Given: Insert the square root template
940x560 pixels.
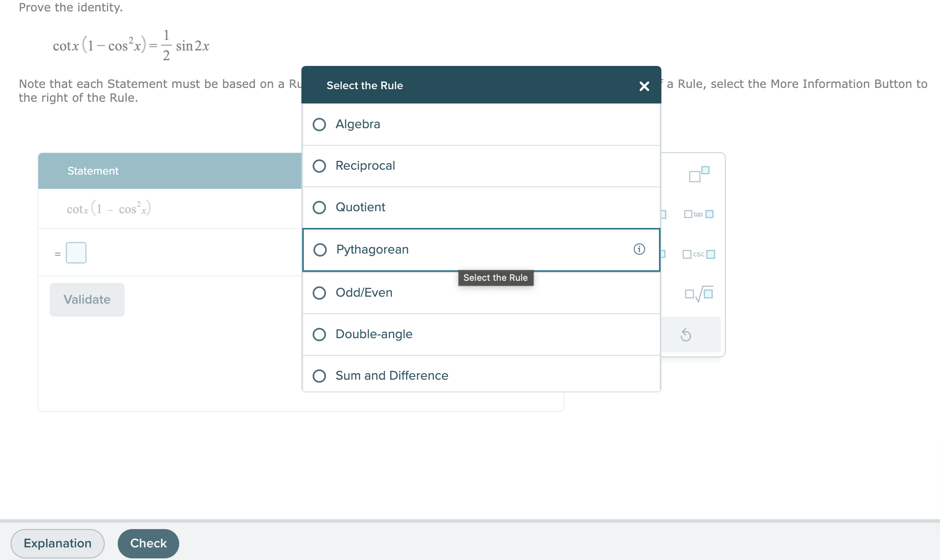Looking at the screenshot, I should point(698,293).
